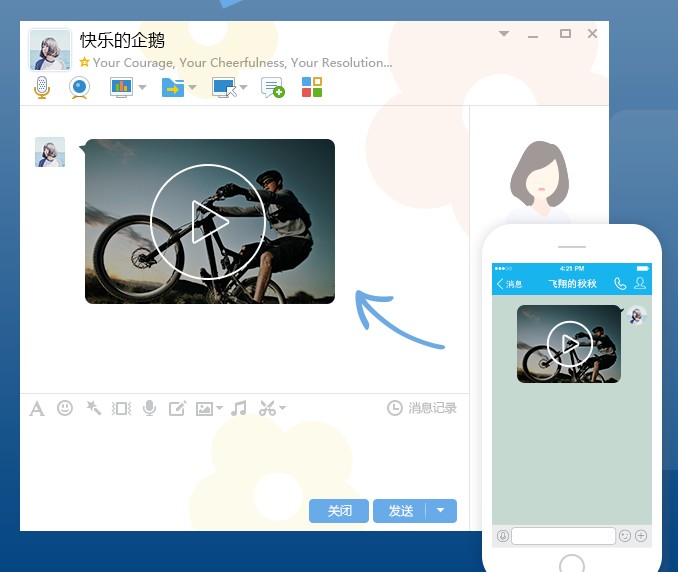Send a window shake icon

pyautogui.click(x=122, y=408)
